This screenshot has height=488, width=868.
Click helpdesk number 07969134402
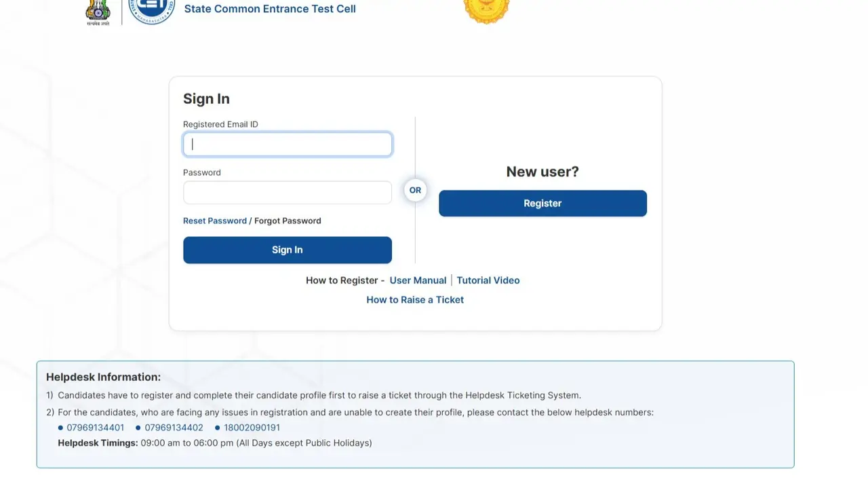click(174, 428)
